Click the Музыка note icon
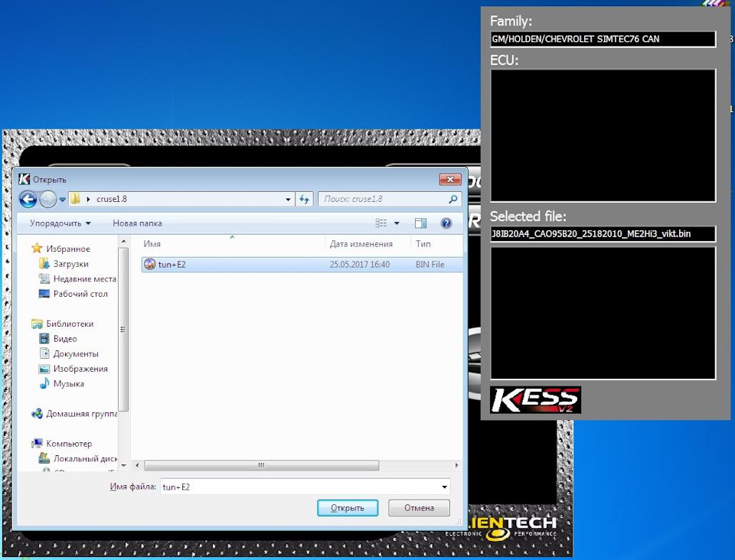The width and height of the screenshot is (735, 560). tap(44, 383)
